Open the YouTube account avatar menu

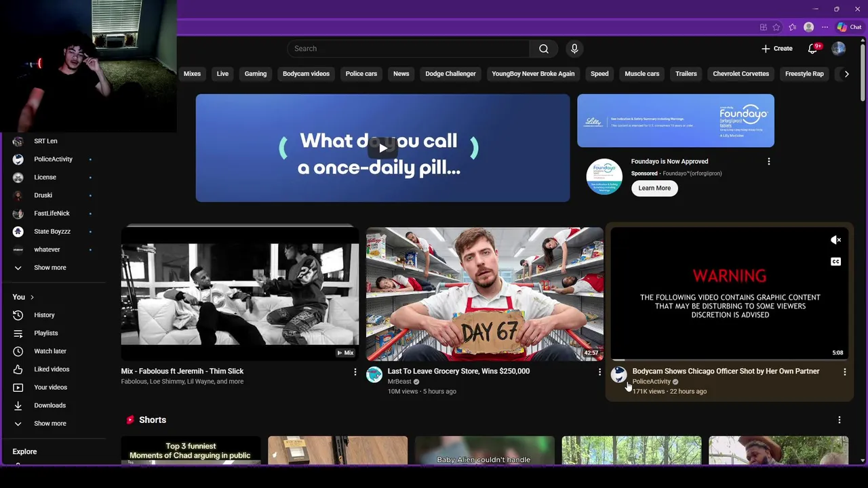click(839, 49)
